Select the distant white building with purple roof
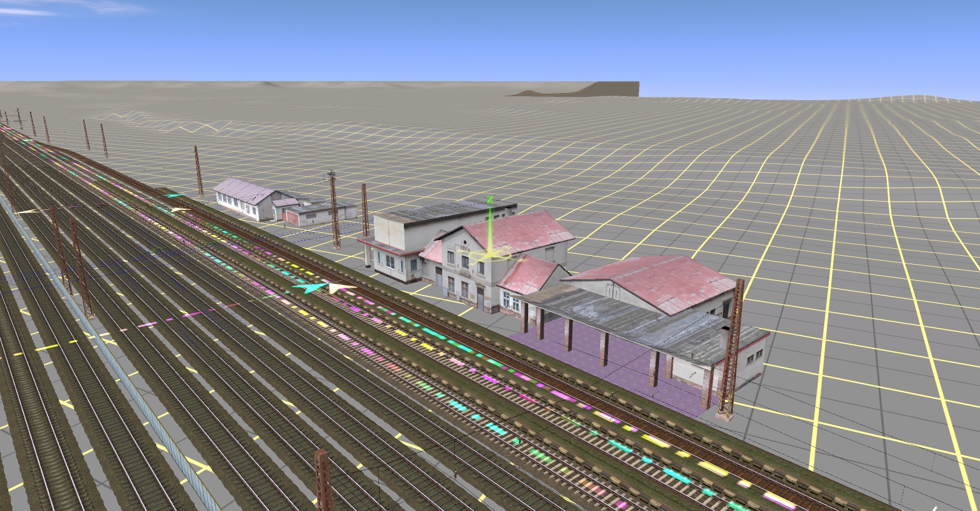Viewport: 980px width, 511px height. tap(246, 198)
